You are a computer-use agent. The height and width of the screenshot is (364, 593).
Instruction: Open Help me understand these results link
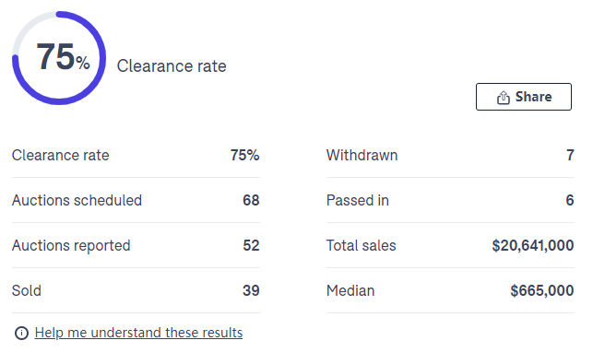[x=138, y=333]
